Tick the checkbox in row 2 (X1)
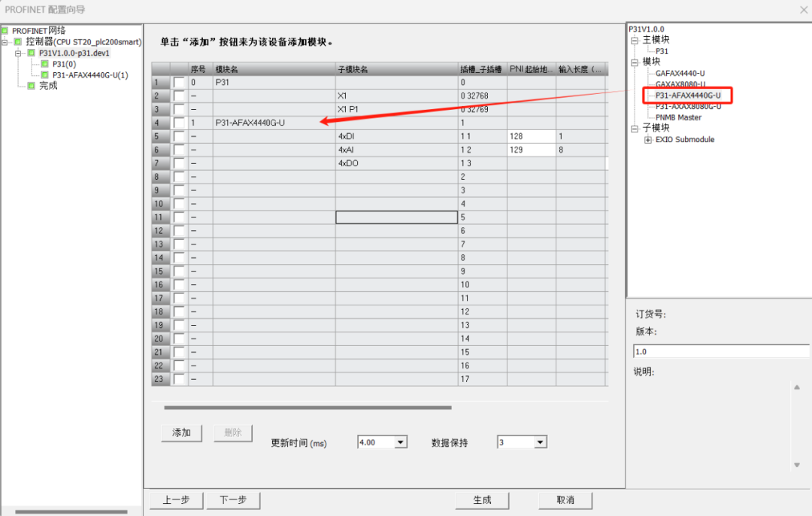This screenshot has height=516, width=812. tap(179, 96)
